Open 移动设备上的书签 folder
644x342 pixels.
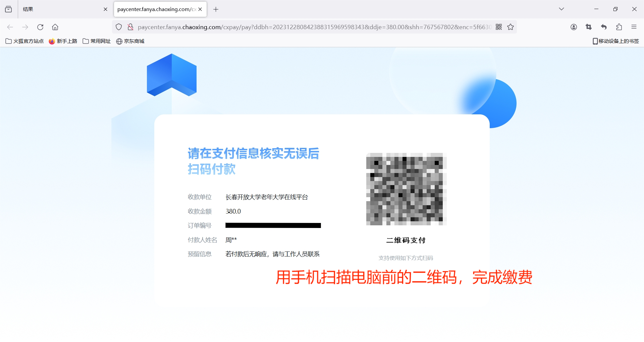tap(616, 41)
